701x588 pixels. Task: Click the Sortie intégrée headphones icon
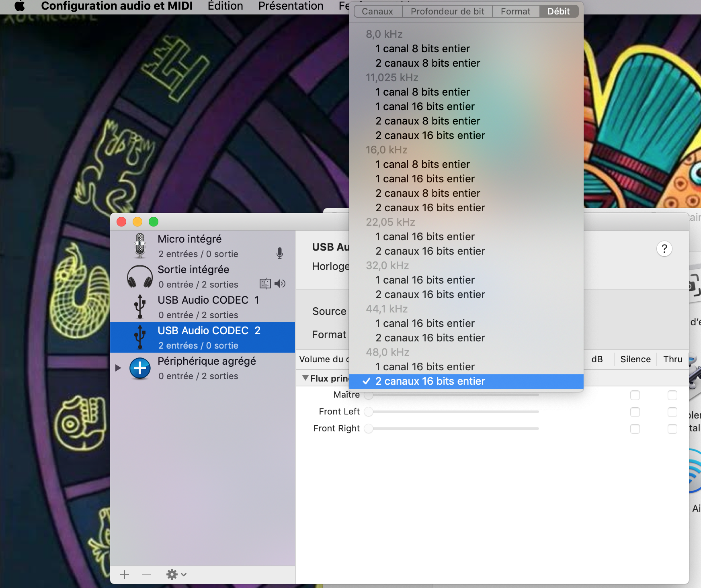[140, 276]
